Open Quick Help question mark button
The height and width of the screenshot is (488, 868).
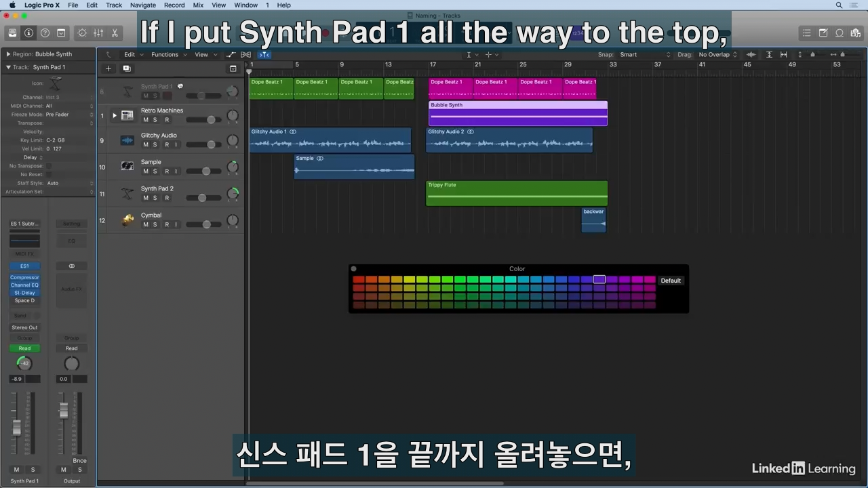(45, 33)
